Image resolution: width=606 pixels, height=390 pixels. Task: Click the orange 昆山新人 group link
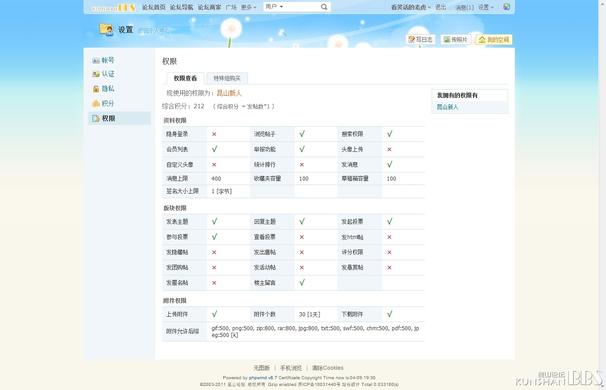229,93
